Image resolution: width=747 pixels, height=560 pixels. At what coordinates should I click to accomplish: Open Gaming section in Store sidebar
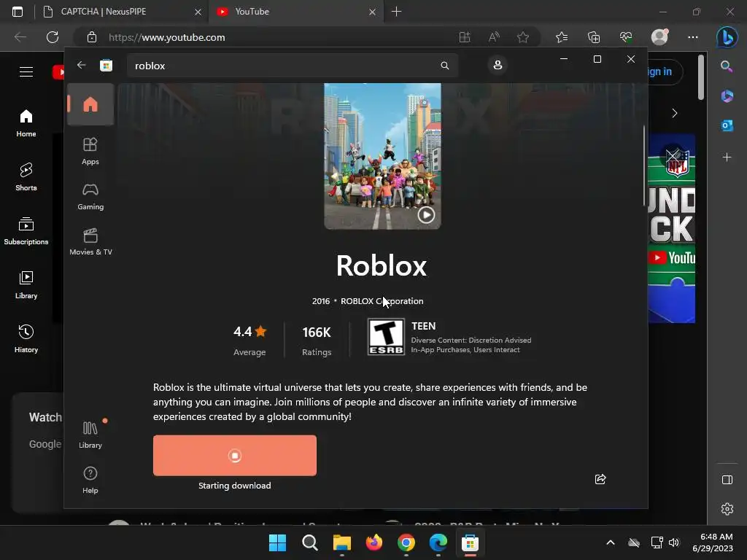[x=90, y=197]
